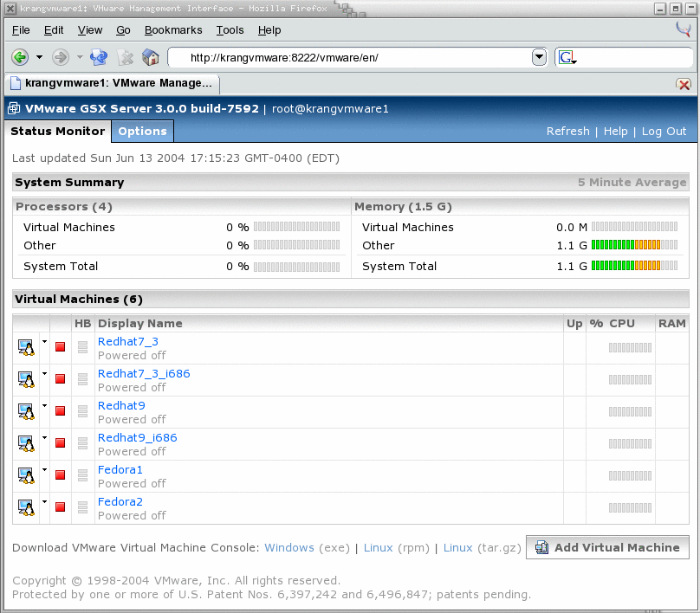
Task: Click the Google search input box
Action: click(x=634, y=57)
